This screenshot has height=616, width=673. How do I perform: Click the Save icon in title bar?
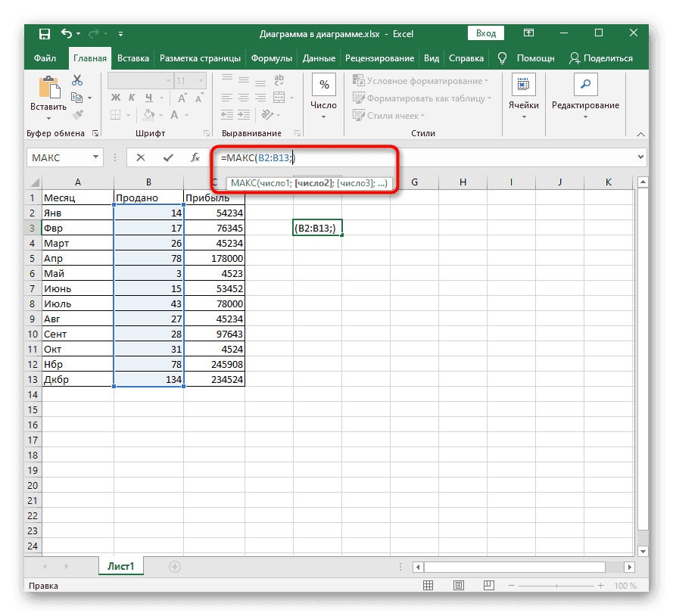pyautogui.click(x=45, y=33)
